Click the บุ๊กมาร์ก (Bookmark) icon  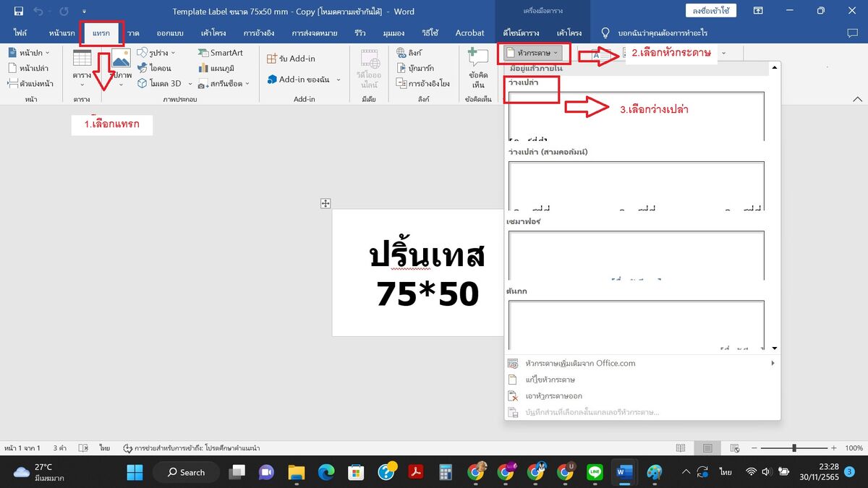pos(414,68)
